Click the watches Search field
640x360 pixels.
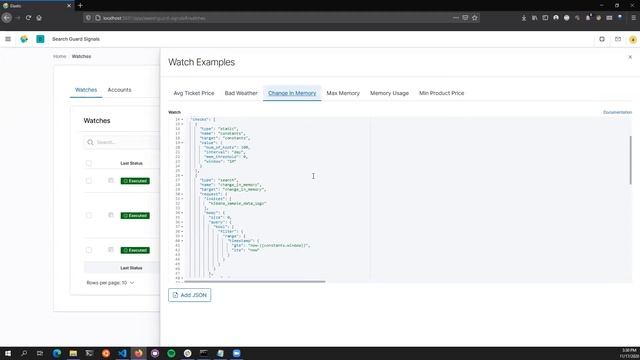(x=122, y=142)
